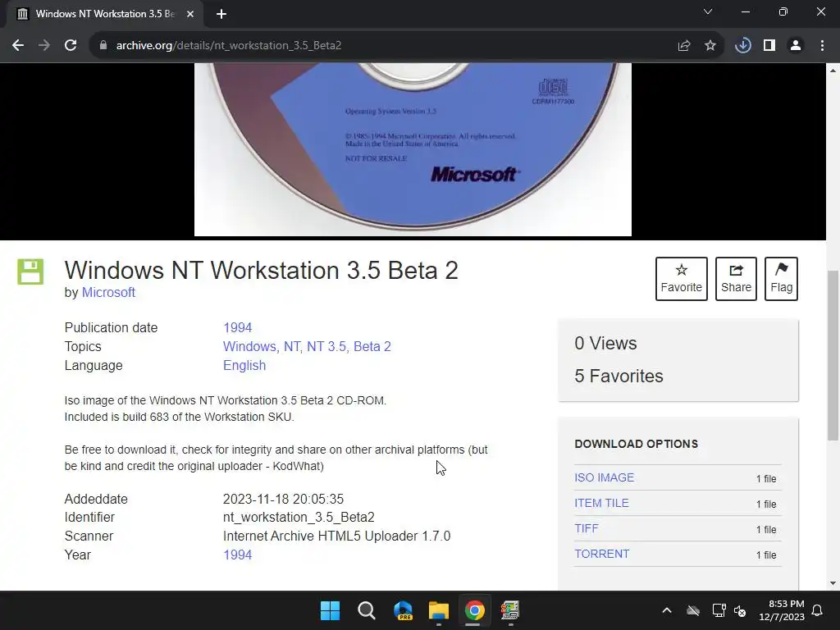This screenshot has width=840, height=630.
Task: Close the Windows NT Workstation tab
Action: [x=190, y=15]
